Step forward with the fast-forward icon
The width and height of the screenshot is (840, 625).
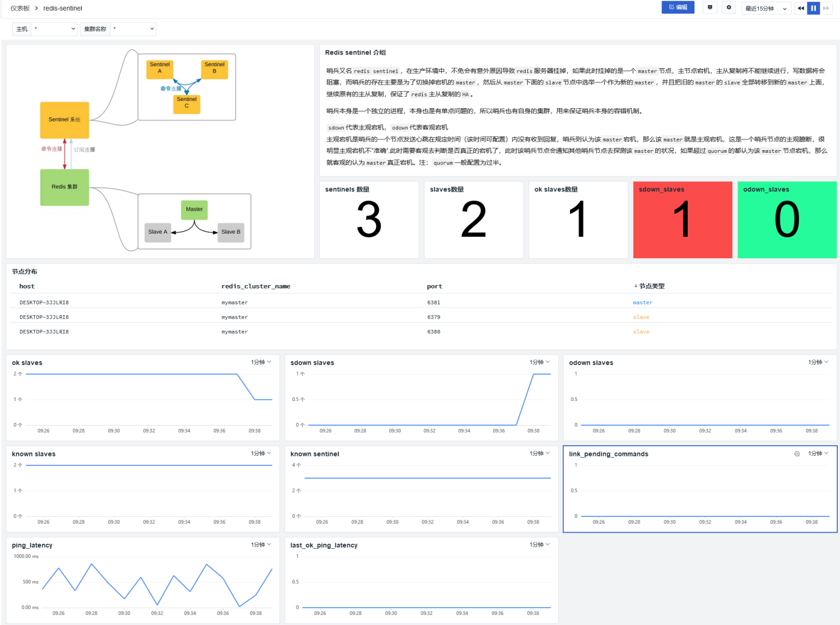tap(826, 8)
